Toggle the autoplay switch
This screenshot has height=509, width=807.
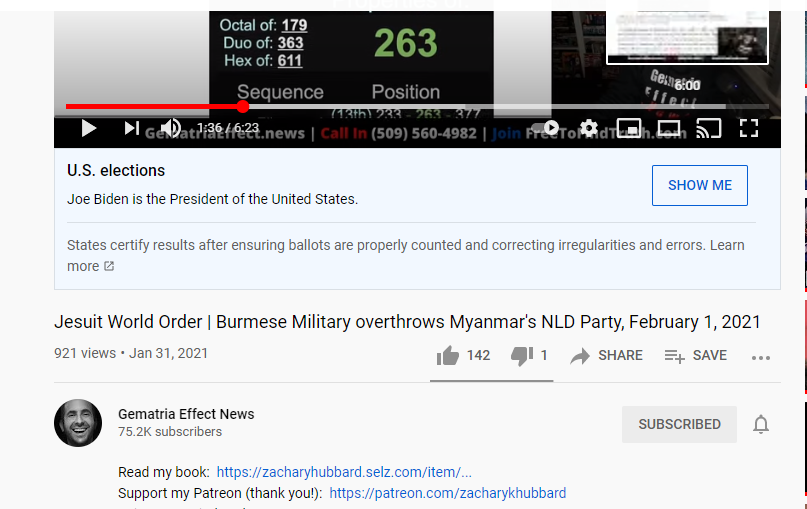point(545,128)
